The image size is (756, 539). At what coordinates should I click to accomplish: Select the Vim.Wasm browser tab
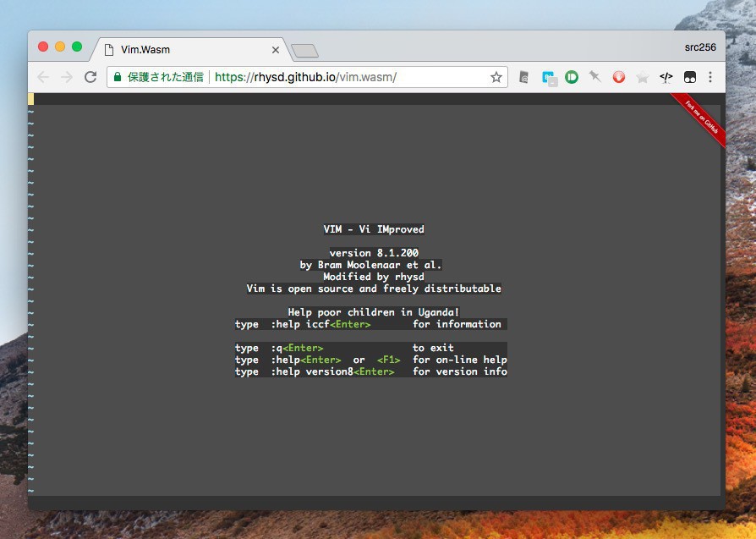coord(190,50)
